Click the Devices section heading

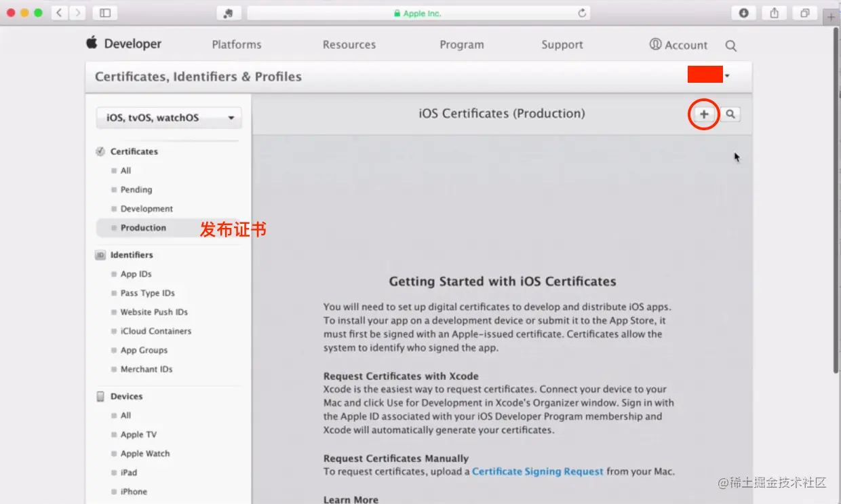click(x=126, y=396)
